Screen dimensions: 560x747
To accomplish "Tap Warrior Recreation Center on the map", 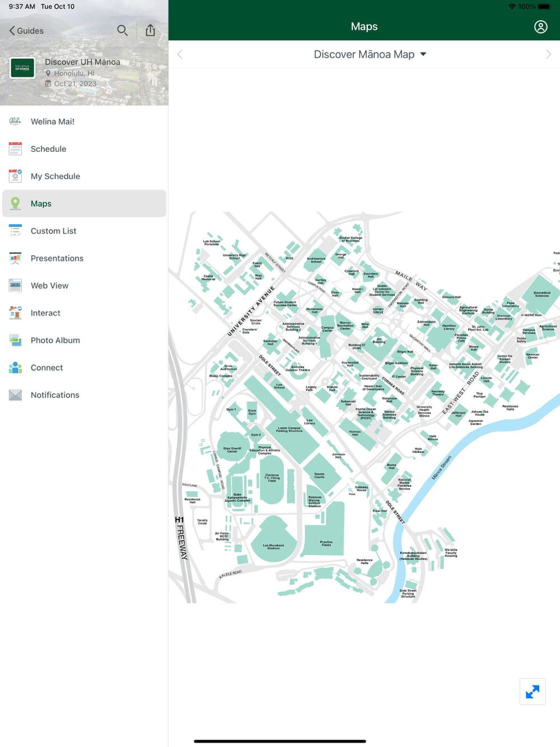I will tap(346, 325).
